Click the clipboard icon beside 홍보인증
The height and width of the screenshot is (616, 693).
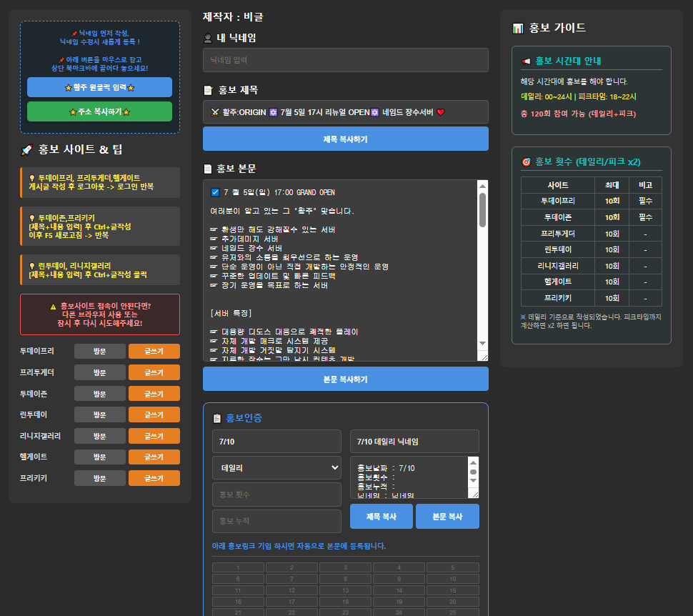pyautogui.click(x=217, y=418)
